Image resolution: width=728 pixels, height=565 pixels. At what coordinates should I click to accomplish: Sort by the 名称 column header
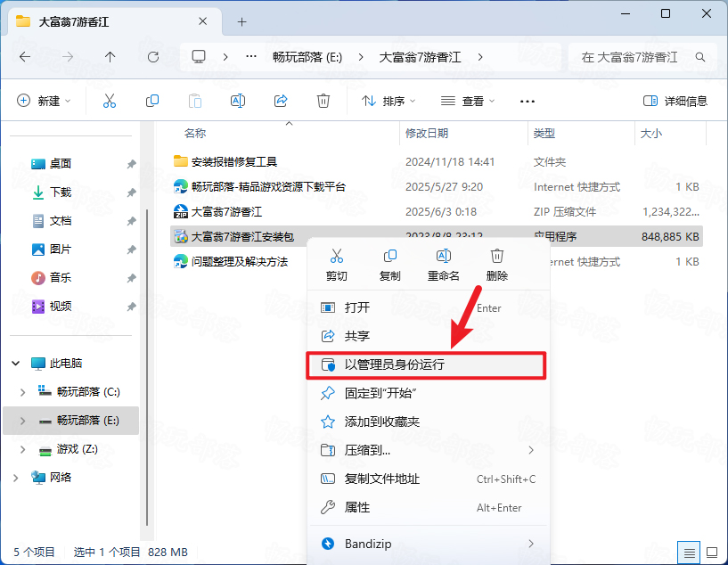coord(195,134)
